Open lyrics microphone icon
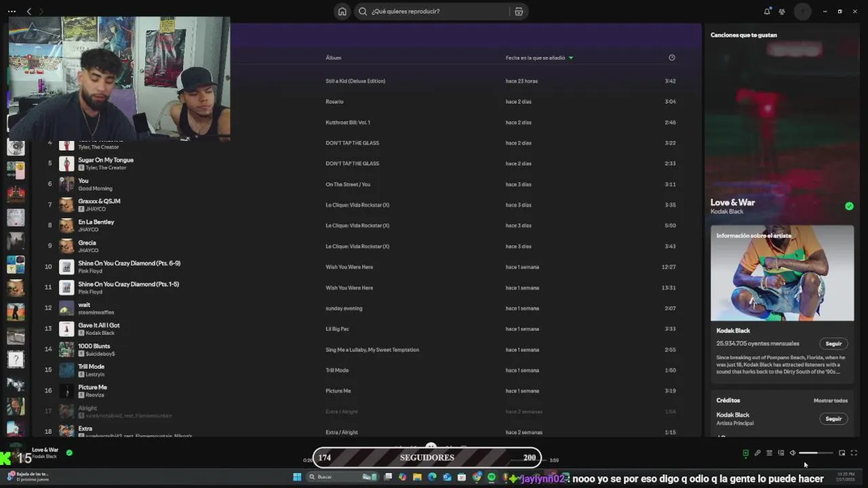The image size is (868, 488). point(757,453)
